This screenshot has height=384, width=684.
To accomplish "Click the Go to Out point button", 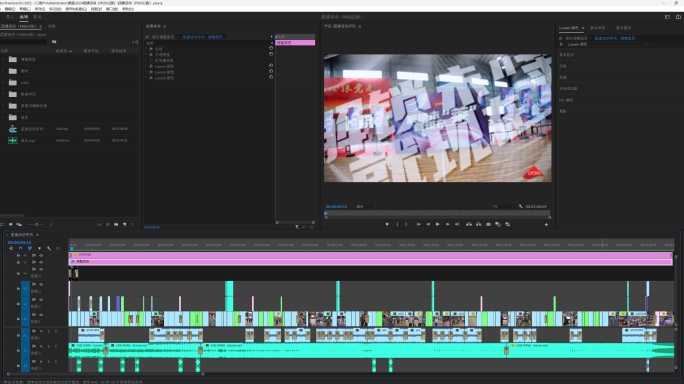I will 457,224.
